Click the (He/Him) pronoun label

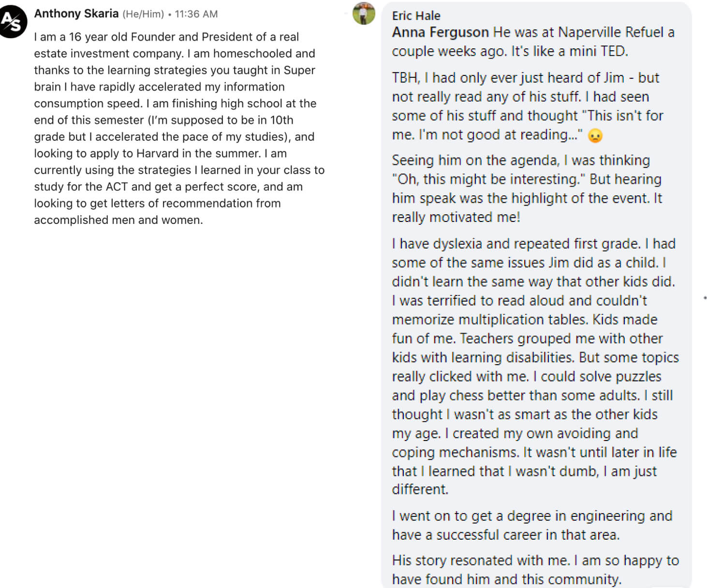(x=143, y=14)
